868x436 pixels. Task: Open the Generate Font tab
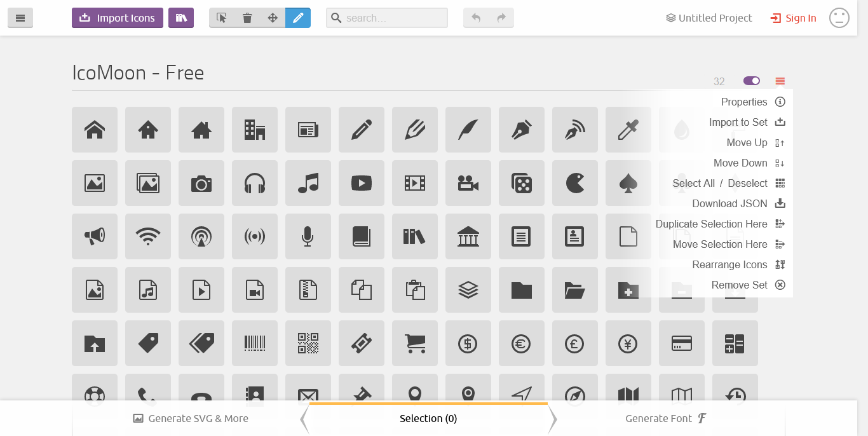click(666, 418)
